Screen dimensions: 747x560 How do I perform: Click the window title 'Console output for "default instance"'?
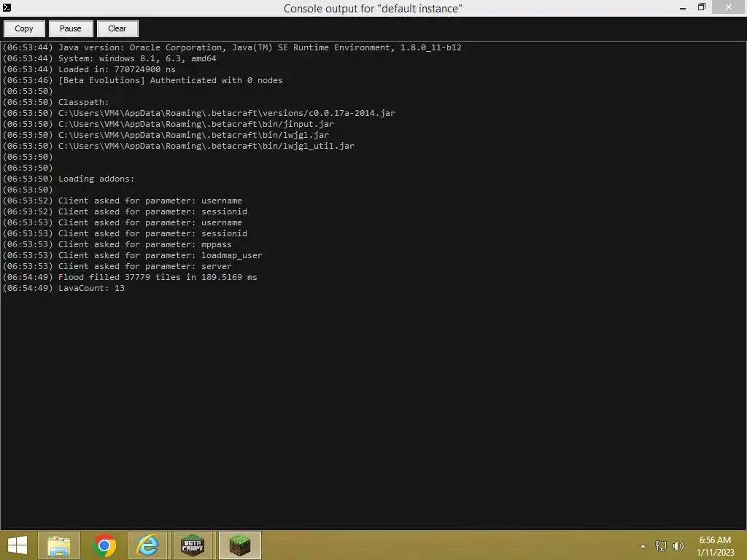tap(373, 8)
